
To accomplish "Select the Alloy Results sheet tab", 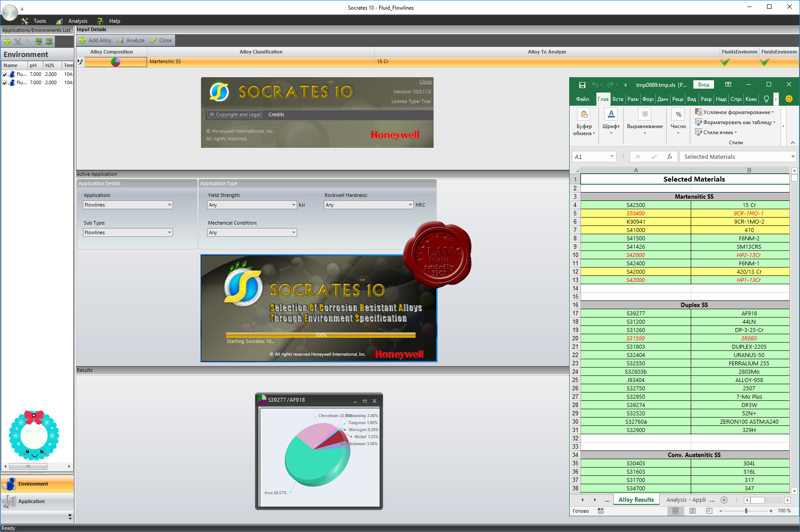I will click(x=636, y=500).
